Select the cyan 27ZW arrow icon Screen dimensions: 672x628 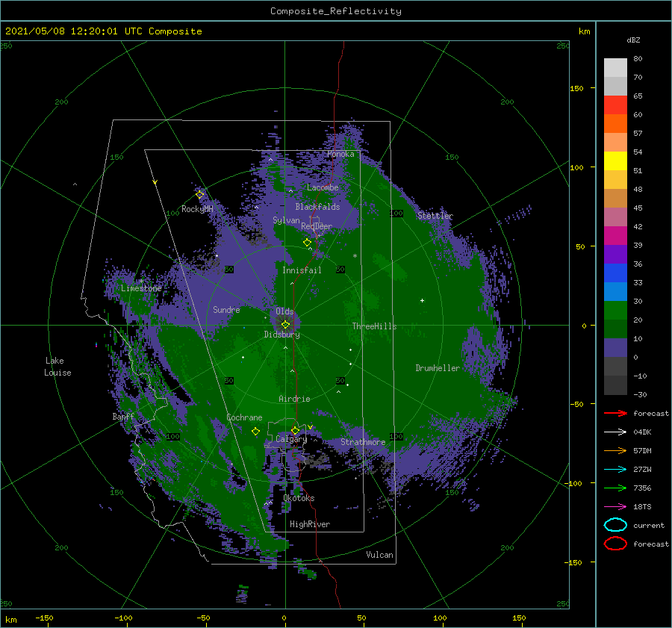[615, 470]
